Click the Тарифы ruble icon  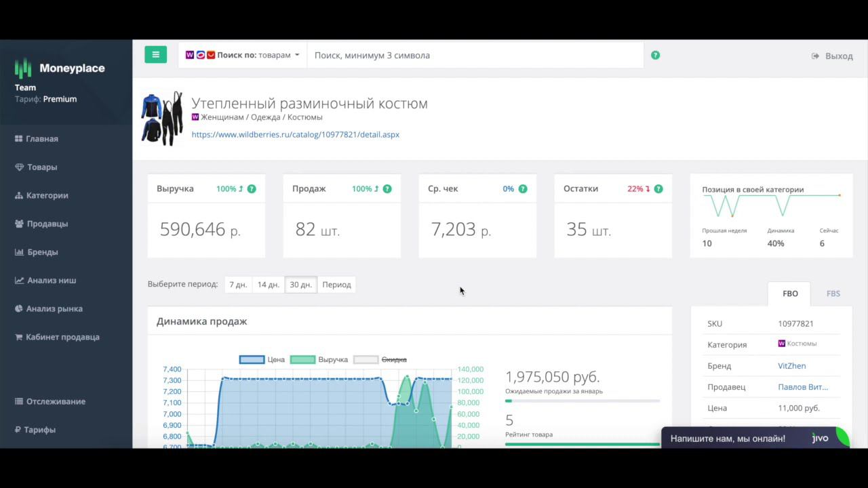point(18,430)
